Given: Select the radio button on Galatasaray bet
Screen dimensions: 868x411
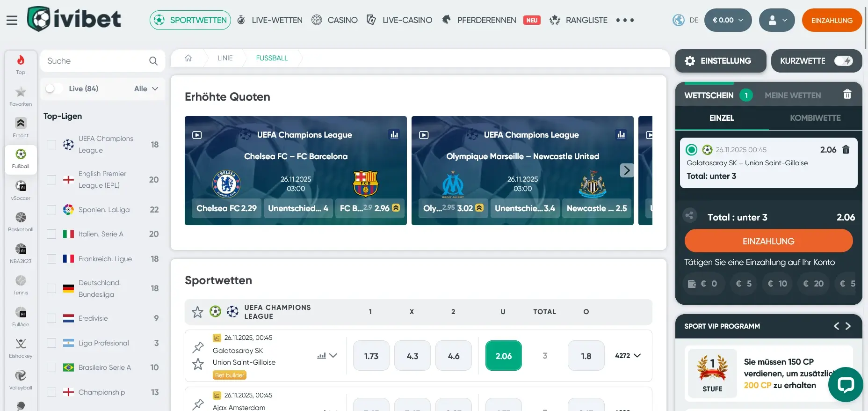Looking at the screenshot, I should click(691, 150).
